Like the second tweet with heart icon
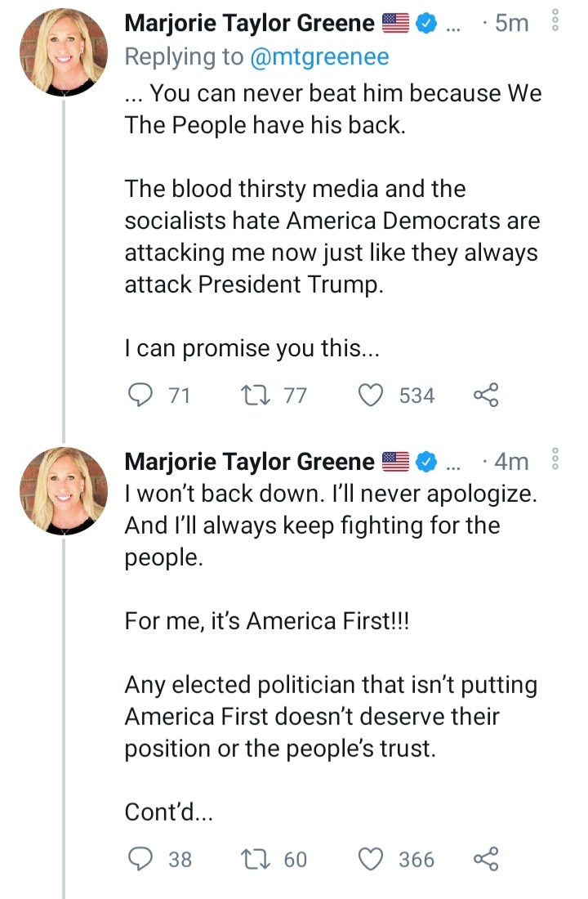588x899 pixels. [372, 859]
